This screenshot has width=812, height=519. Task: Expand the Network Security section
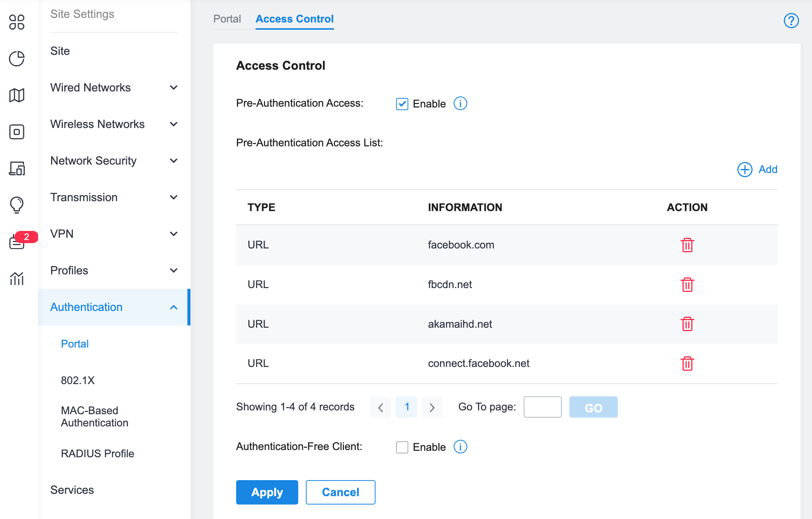[x=113, y=161]
